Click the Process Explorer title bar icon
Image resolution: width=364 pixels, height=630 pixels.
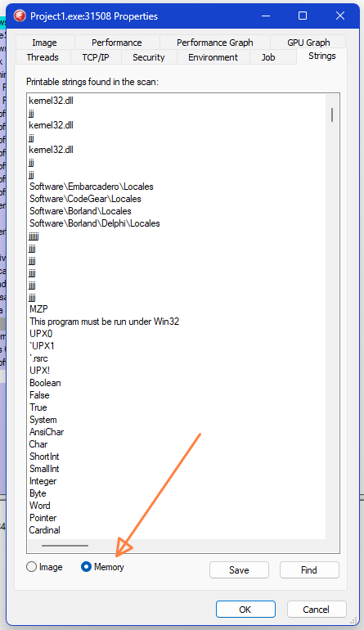(x=20, y=16)
